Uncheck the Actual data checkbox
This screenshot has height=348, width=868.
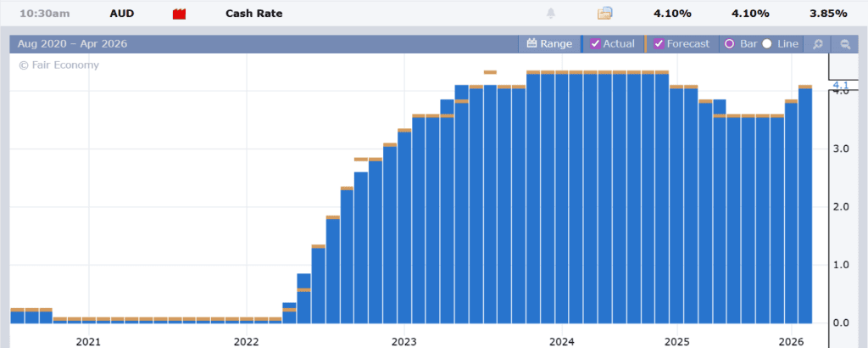click(x=596, y=44)
